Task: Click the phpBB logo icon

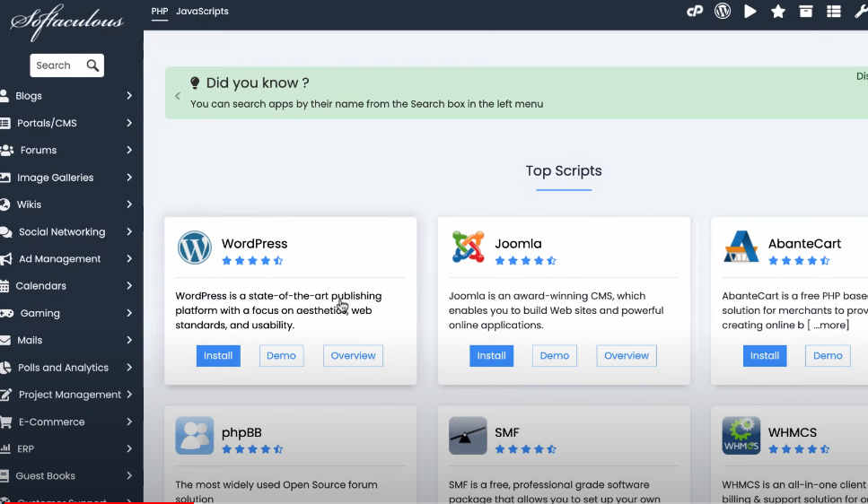Action: coord(194,436)
